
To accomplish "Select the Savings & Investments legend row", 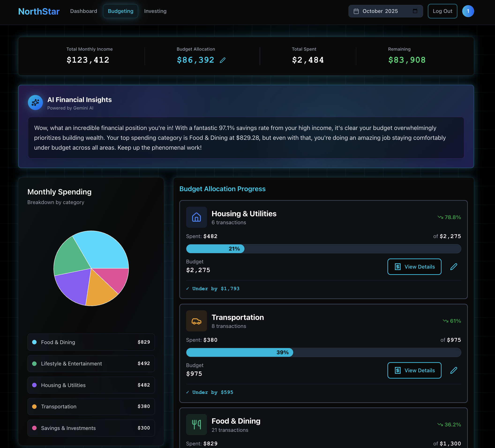I will [x=91, y=428].
